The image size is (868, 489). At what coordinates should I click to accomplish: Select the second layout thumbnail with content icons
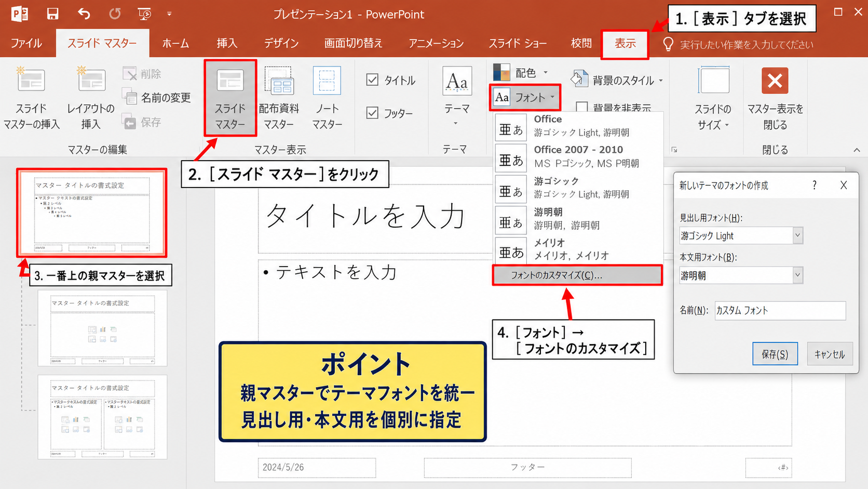click(x=102, y=328)
